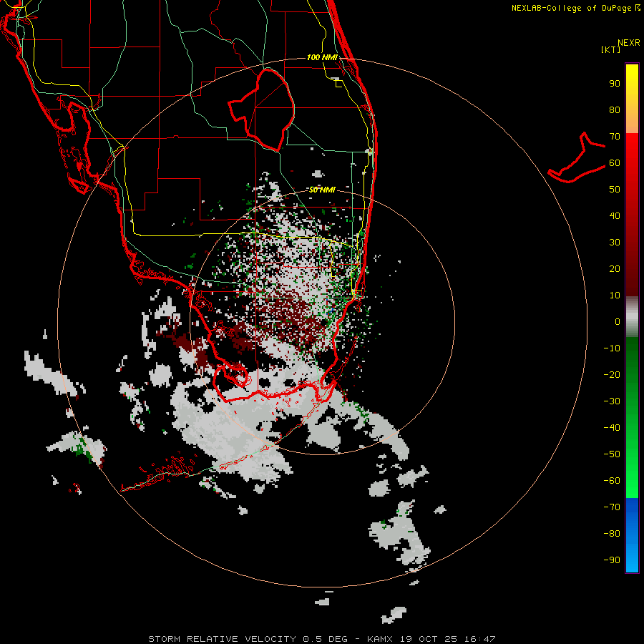Click the -30 value on velocity scale

[x=612, y=401]
